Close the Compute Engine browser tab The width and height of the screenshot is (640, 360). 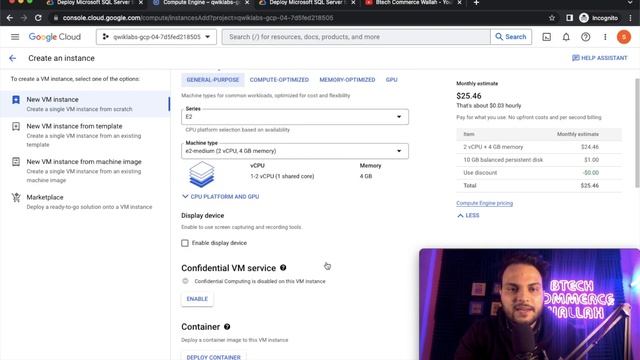(247, 3)
